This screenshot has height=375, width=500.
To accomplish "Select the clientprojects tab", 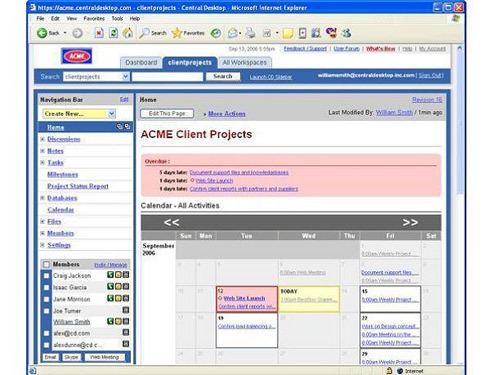I will point(190,62).
